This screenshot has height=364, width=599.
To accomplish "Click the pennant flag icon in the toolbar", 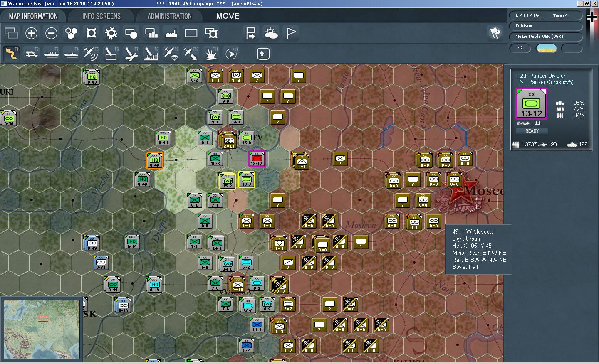I will tap(291, 33).
